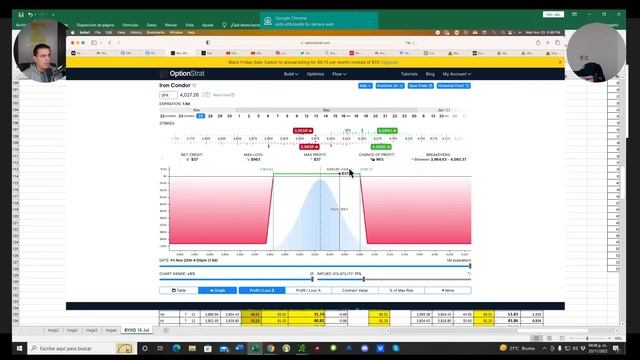
Task: Adjust the Chart Range slider handle
Action: tap(312, 280)
